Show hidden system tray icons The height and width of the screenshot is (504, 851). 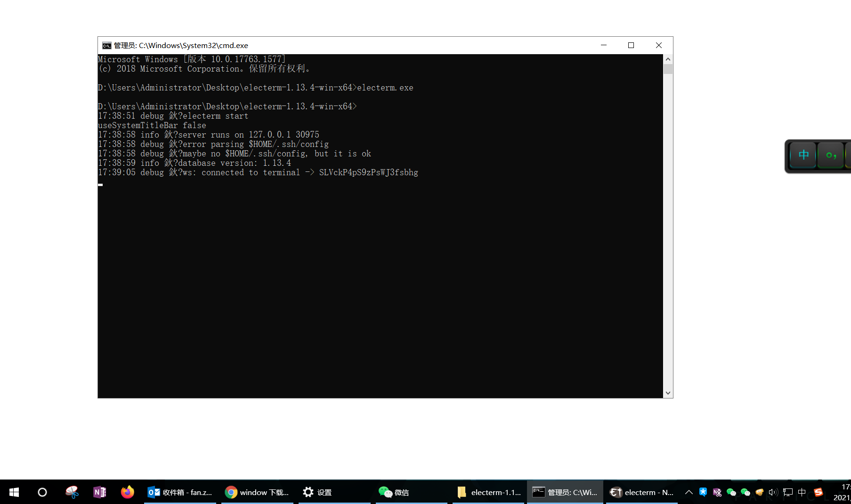689,492
